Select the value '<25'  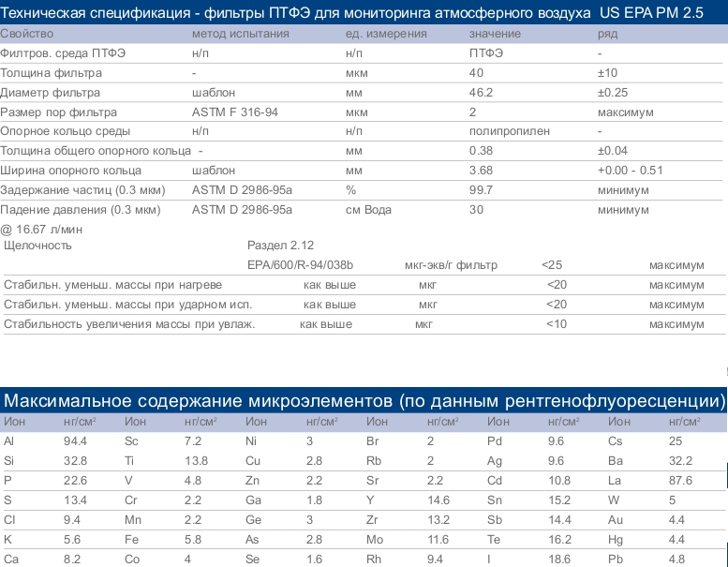click(x=552, y=265)
